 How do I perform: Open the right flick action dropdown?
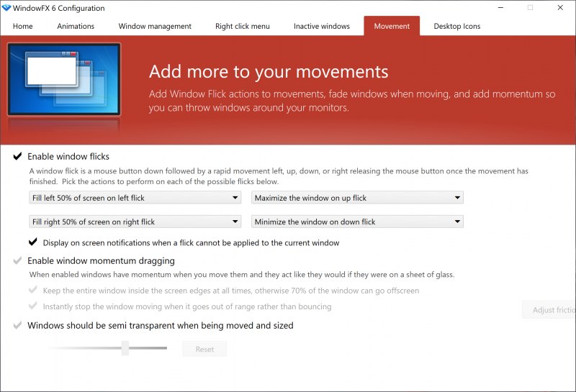(135, 222)
